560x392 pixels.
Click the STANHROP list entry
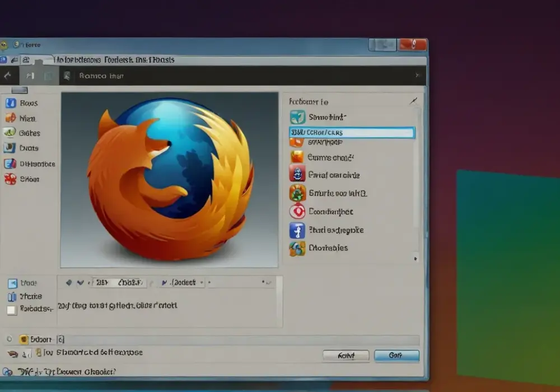point(325,142)
